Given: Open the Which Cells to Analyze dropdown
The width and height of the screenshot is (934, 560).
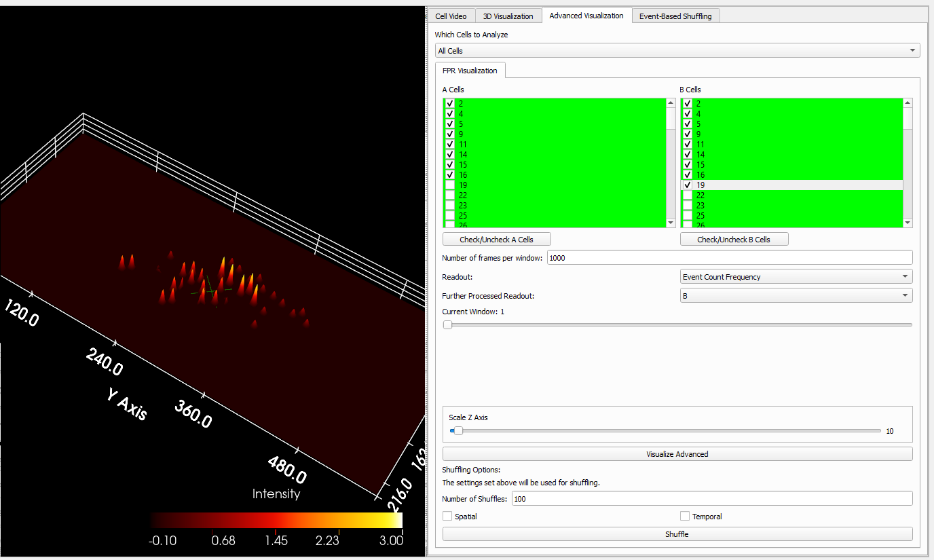Looking at the screenshot, I should click(677, 50).
